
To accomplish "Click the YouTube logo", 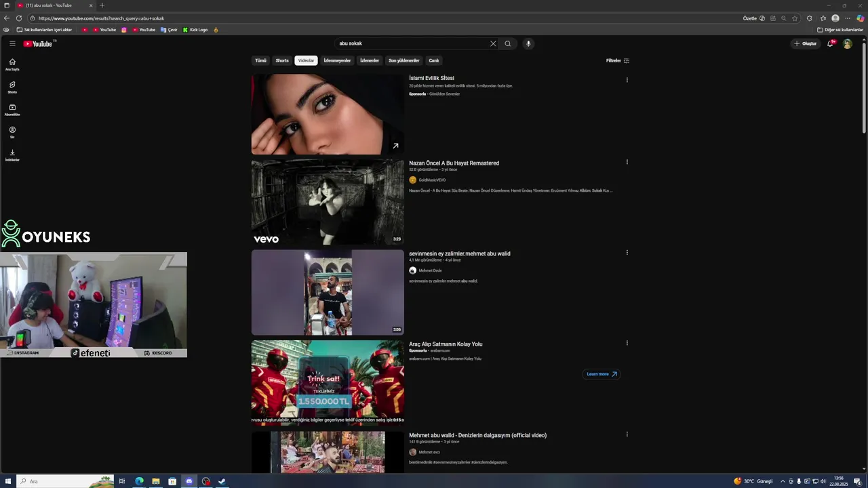I will point(38,43).
